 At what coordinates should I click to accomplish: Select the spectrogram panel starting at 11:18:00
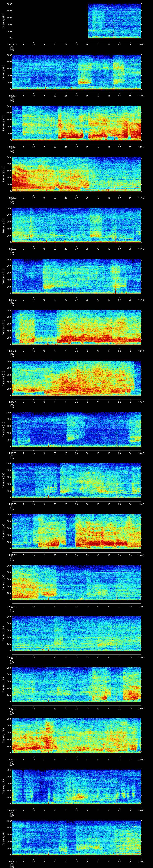point(77,481)
